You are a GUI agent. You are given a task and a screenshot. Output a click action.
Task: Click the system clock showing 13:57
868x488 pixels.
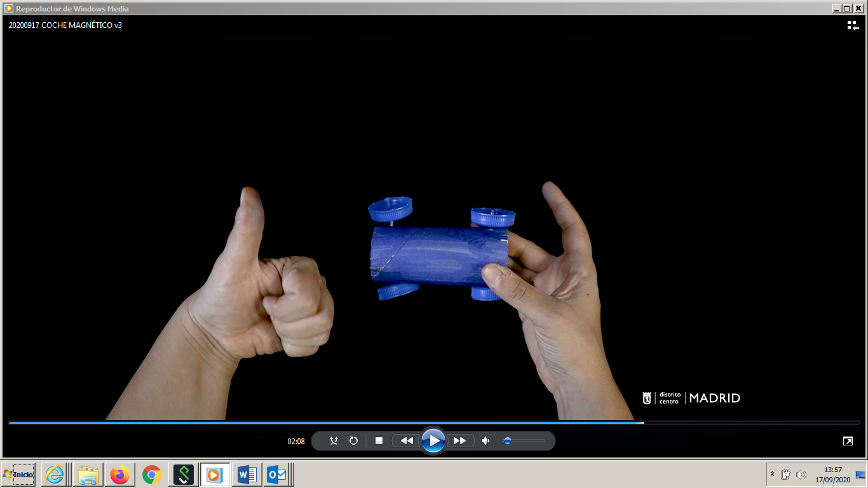tap(832, 474)
